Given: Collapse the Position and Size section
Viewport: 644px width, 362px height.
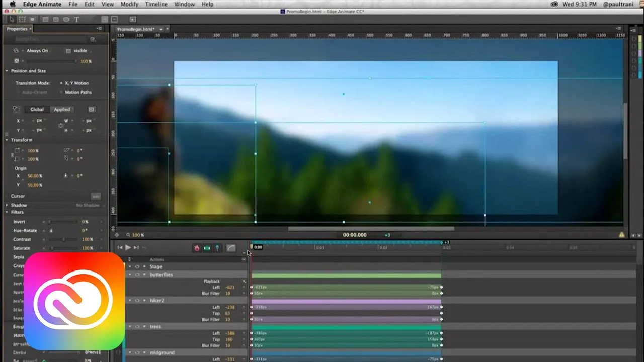Looking at the screenshot, I should [7, 71].
